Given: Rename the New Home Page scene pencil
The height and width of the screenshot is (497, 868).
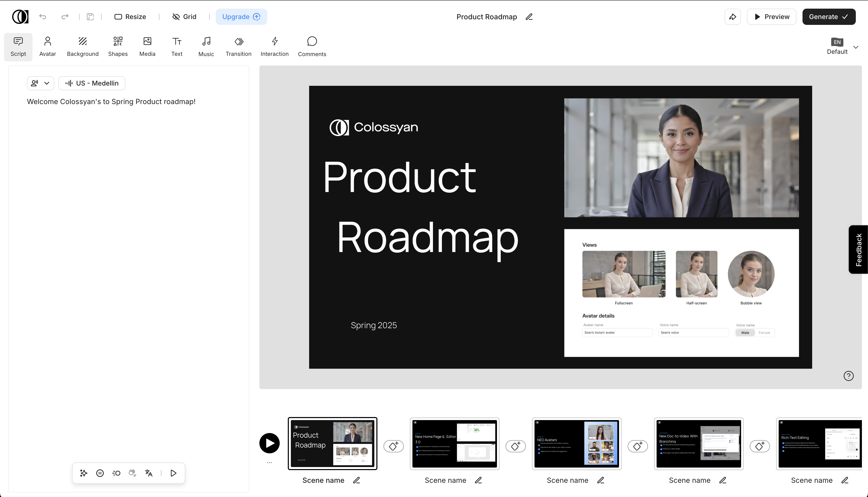Looking at the screenshot, I should [x=478, y=480].
